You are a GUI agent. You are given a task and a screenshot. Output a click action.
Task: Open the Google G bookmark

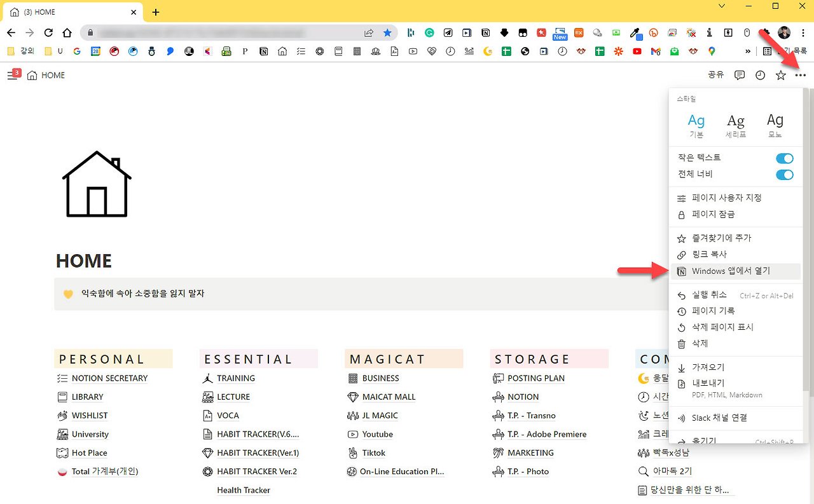click(x=77, y=51)
